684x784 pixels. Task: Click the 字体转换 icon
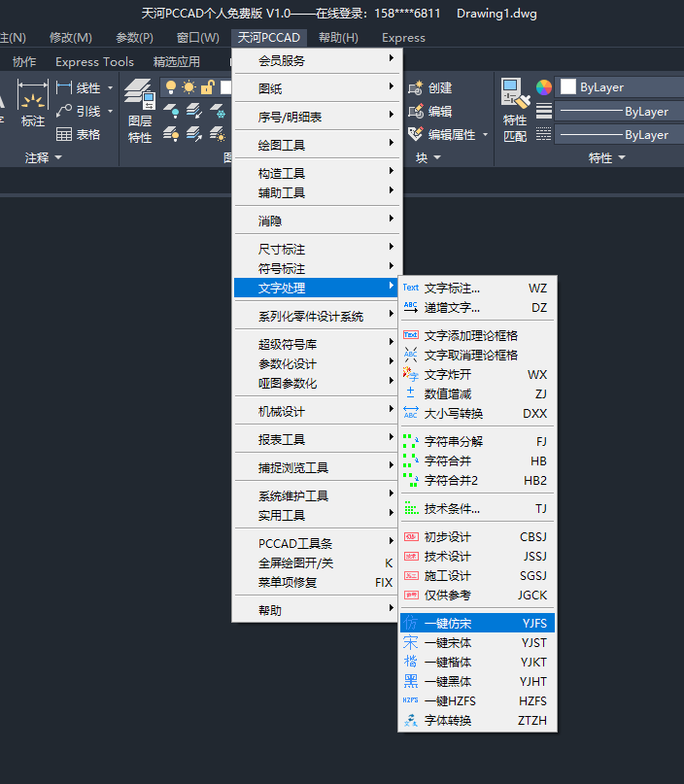click(411, 720)
